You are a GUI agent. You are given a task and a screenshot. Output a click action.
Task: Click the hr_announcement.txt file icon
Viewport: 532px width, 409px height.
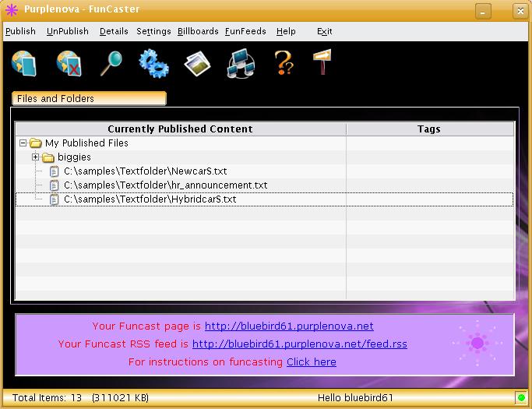tap(54, 185)
